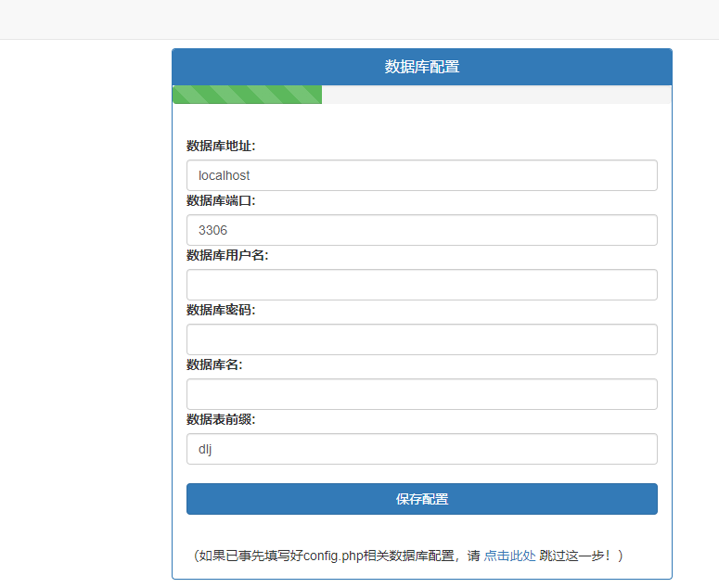Select the 数据库密码 input field

point(422,339)
